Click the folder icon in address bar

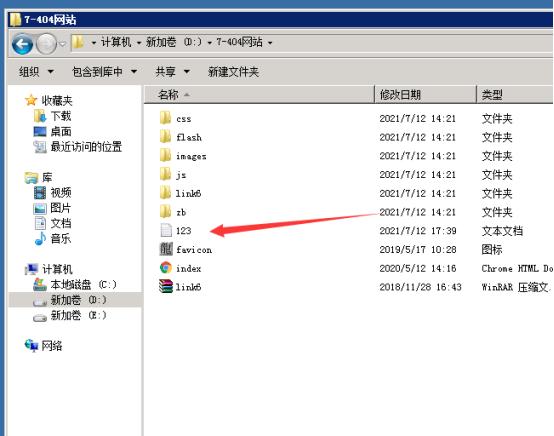(x=78, y=43)
